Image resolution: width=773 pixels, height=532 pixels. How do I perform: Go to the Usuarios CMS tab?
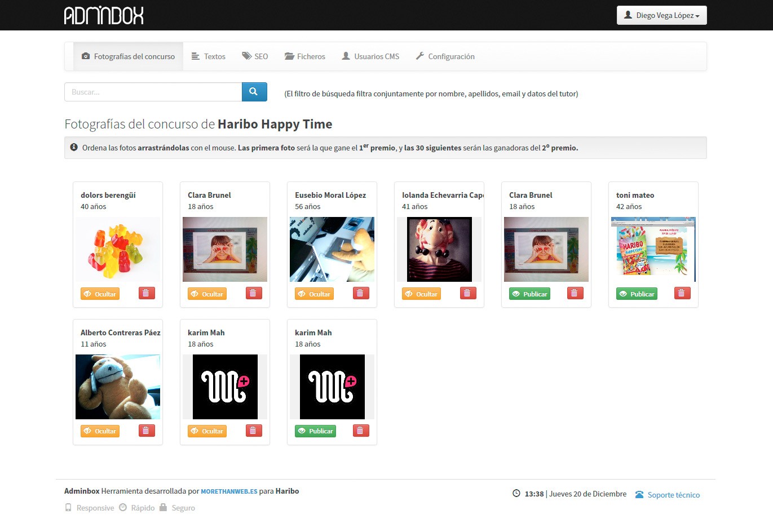(x=370, y=56)
